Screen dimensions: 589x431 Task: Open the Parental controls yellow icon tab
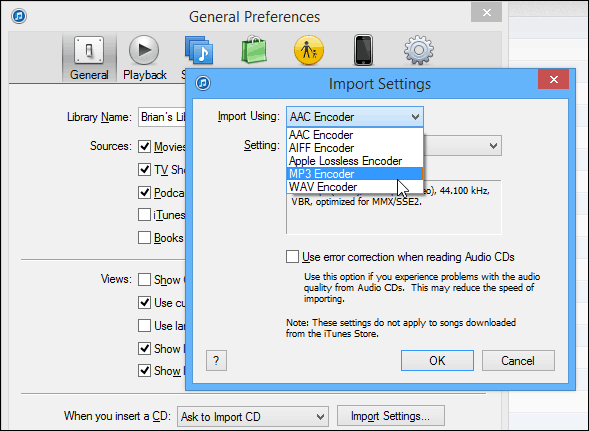[309, 50]
